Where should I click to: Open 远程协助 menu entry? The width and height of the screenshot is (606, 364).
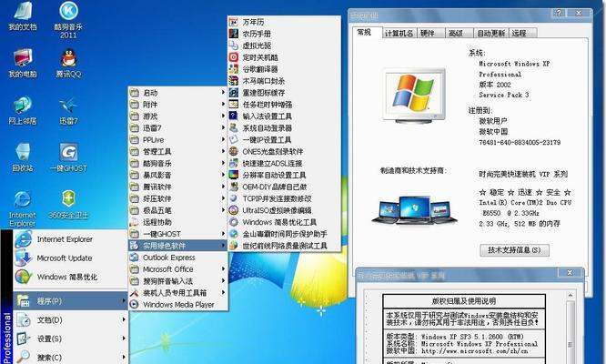point(177,222)
